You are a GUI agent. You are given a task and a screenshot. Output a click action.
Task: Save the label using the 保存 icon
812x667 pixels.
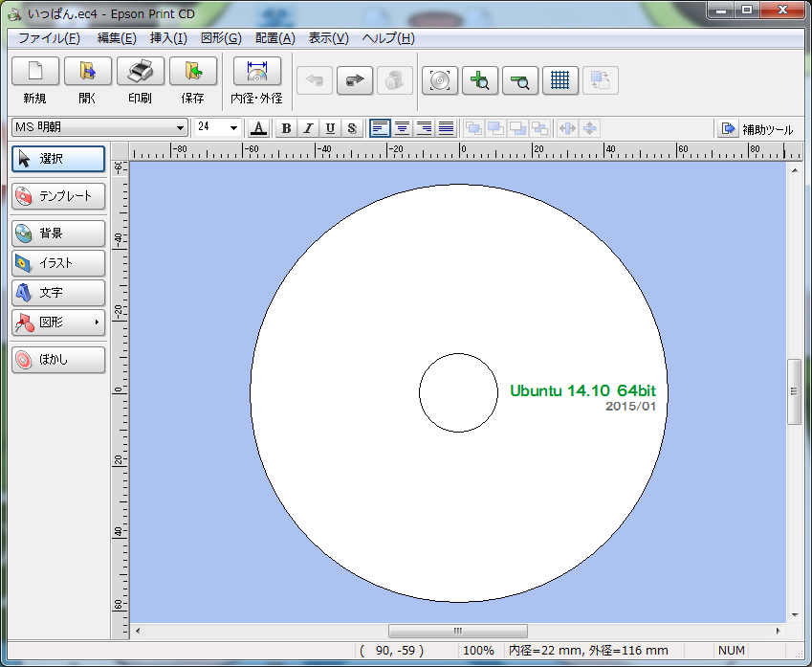click(193, 72)
